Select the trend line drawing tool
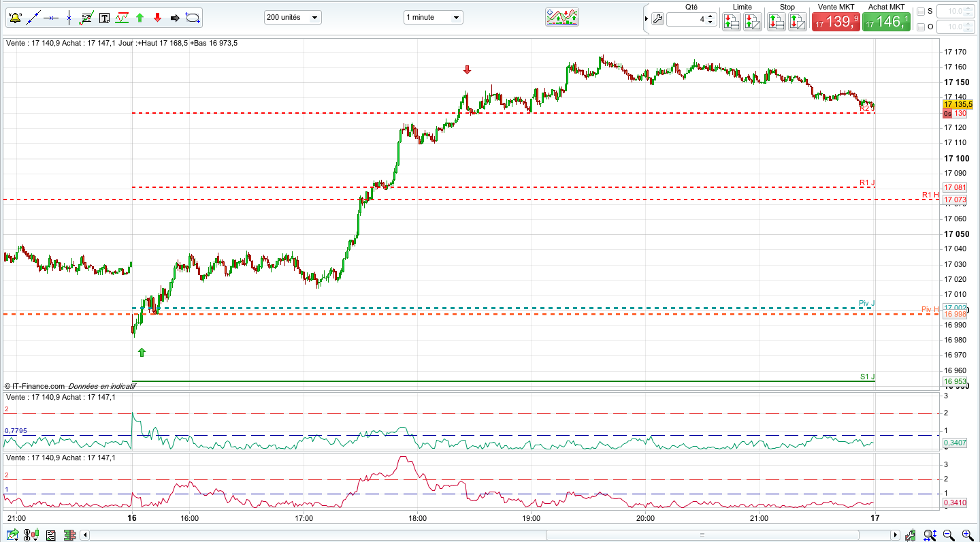This screenshot has height=542, width=980. click(x=33, y=18)
